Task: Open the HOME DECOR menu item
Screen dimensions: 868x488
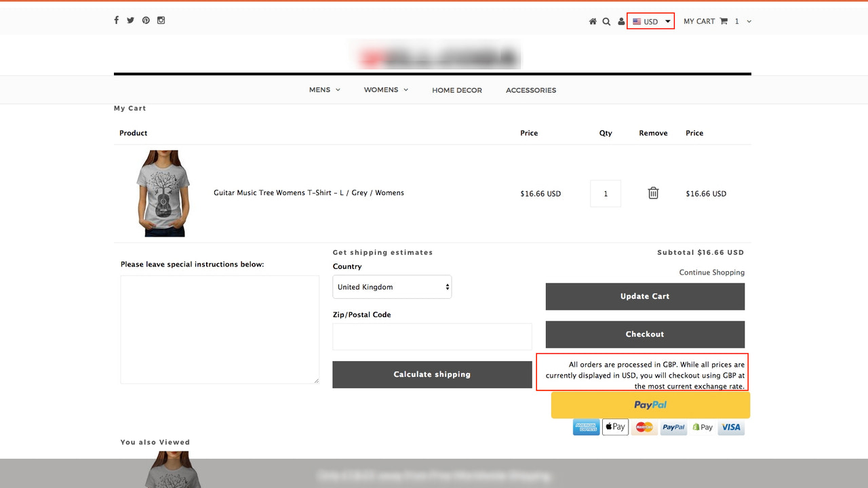Action: pos(456,89)
